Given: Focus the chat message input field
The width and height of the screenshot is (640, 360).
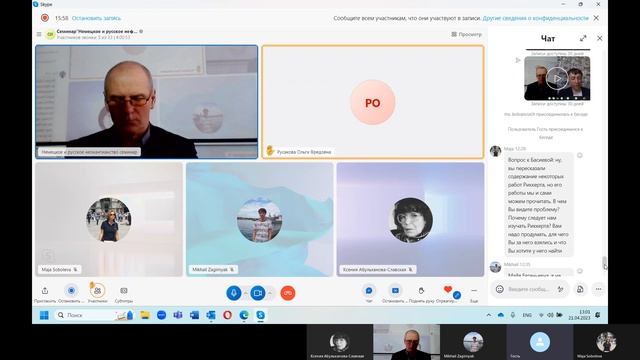Looking at the screenshot, I should tap(529, 289).
